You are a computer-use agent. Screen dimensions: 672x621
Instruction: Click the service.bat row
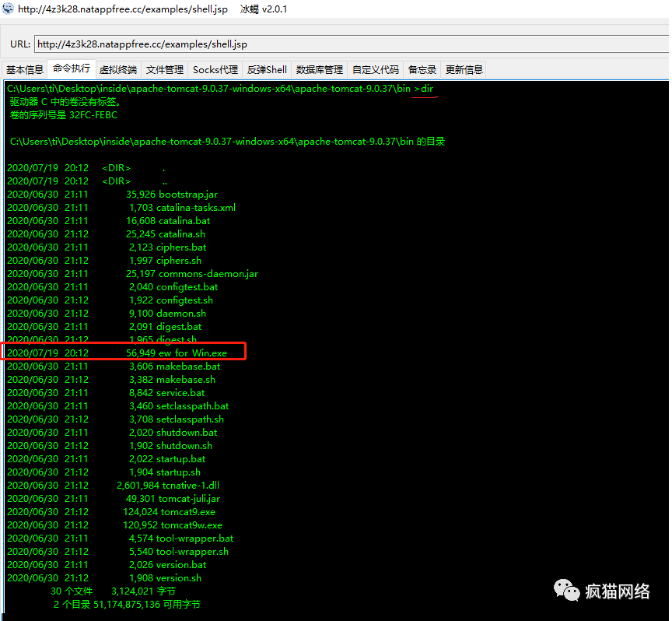click(106, 393)
